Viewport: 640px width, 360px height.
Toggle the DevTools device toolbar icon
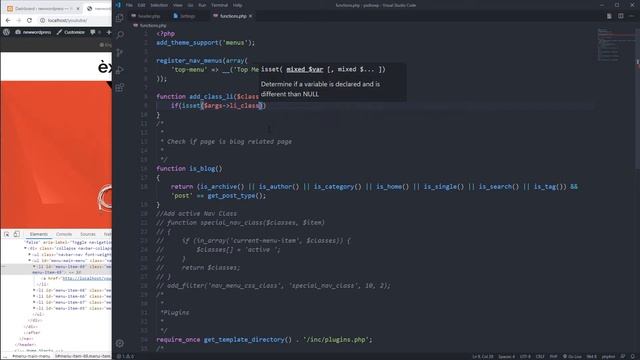click(x=17, y=234)
